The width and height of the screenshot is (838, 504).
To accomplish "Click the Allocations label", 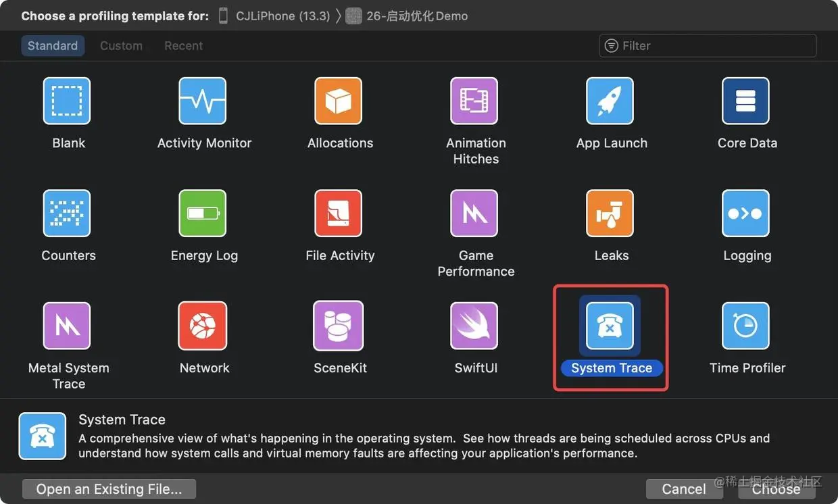I will click(340, 143).
